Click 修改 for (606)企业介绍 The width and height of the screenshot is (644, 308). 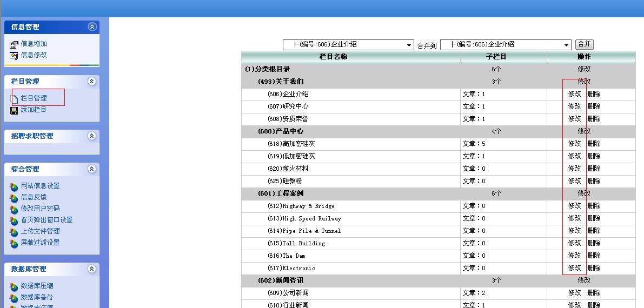click(x=575, y=93)
